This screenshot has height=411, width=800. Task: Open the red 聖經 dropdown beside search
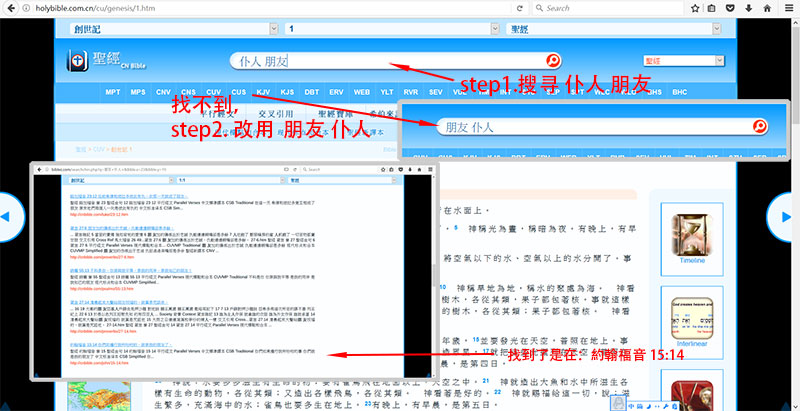click(x=684, y=61)
